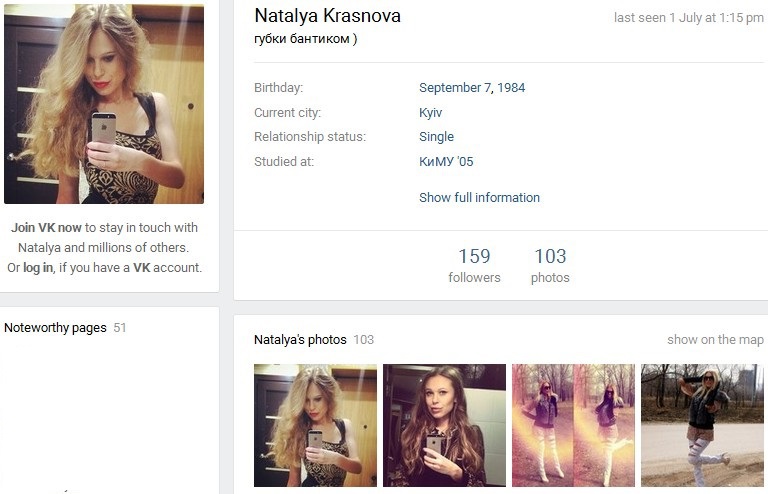Click show on the map link

pyautogui.click(x=715, y=339)
